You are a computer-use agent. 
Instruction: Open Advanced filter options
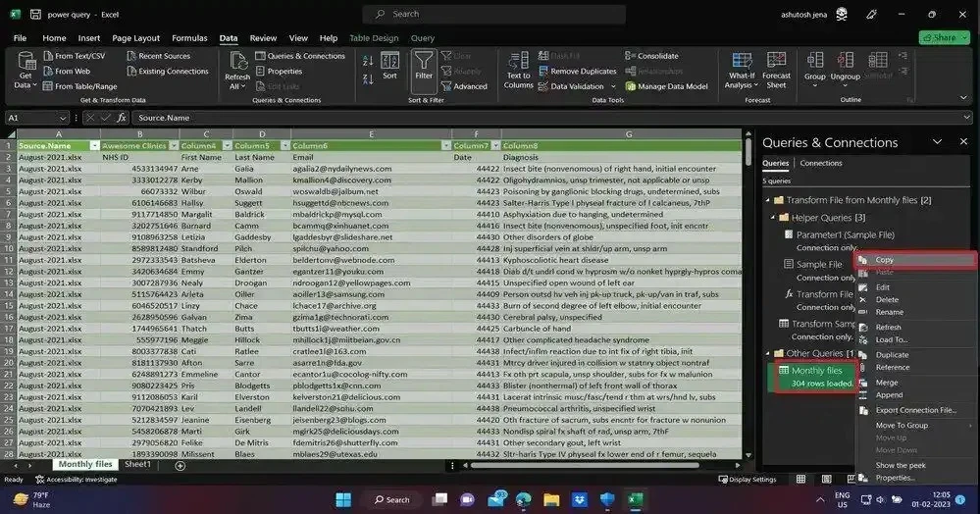(x=464, y=86)
